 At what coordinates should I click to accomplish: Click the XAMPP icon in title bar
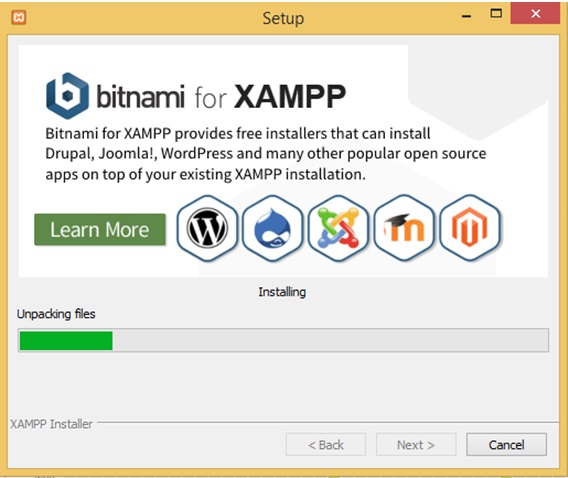pyautogui.click(x=18, y=17)
